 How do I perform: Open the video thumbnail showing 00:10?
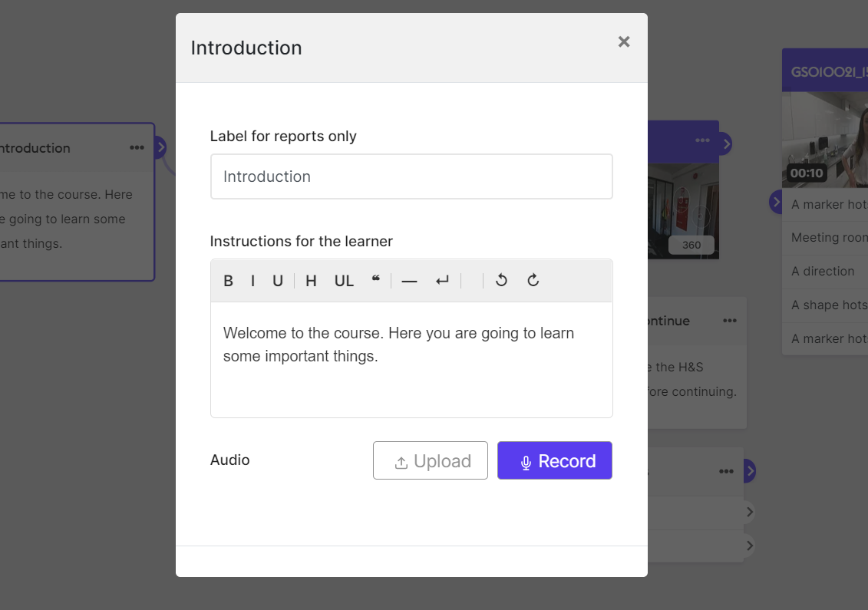click(x=825, y=140)
